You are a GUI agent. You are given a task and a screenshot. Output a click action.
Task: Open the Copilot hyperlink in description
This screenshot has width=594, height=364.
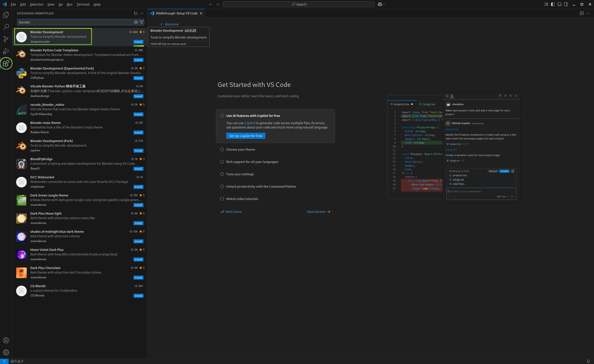(249, 123)
